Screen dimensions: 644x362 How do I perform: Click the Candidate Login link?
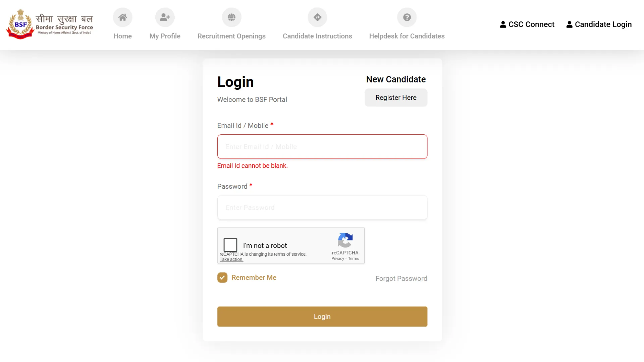click(599, 24)
